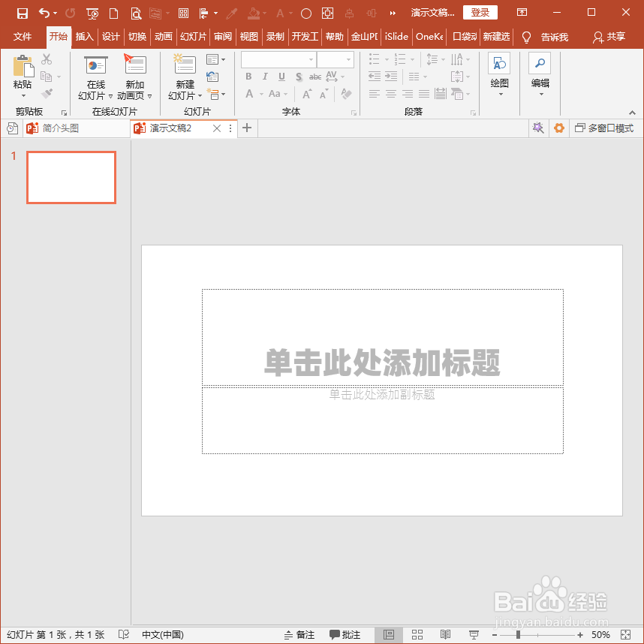The width and height of the screenshot is (644, 644).
Task: Decrease font size with smaller A
Action: (324, 94)
